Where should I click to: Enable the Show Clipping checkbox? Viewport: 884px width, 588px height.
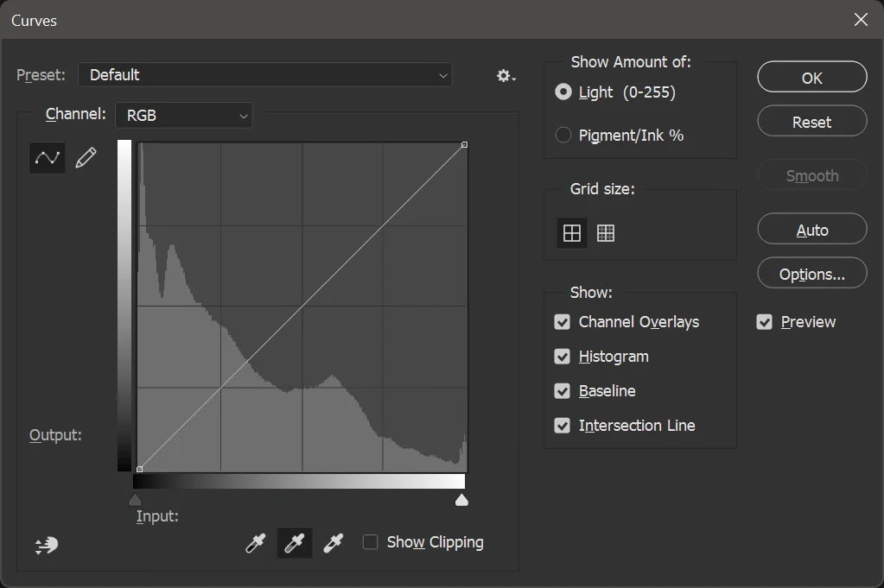click(371, 542)
